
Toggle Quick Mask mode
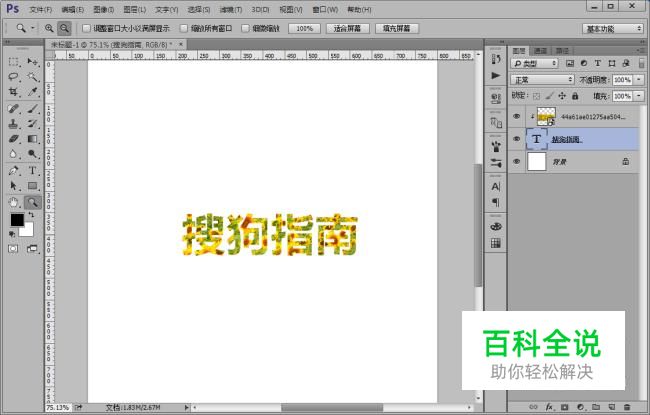pos(13,249)
